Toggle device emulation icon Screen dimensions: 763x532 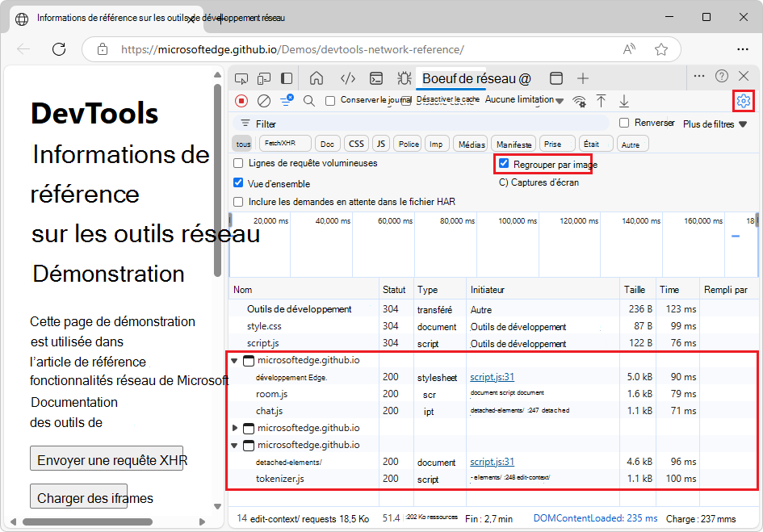click(x=264, y=78)
